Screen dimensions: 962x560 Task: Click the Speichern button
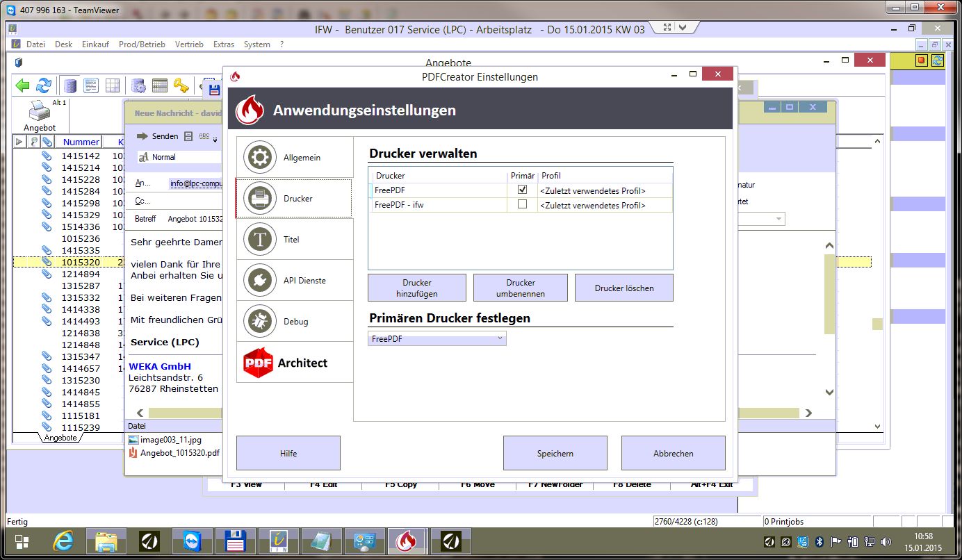click(555, 453)
